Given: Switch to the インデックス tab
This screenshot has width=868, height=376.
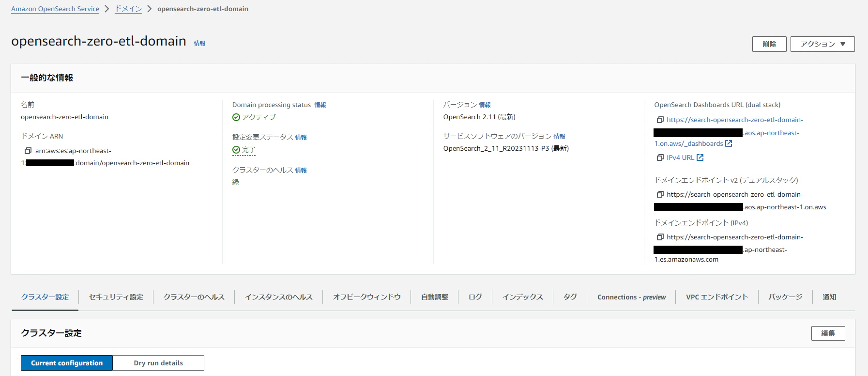Looking at the screenshot, I should [523, 297].
